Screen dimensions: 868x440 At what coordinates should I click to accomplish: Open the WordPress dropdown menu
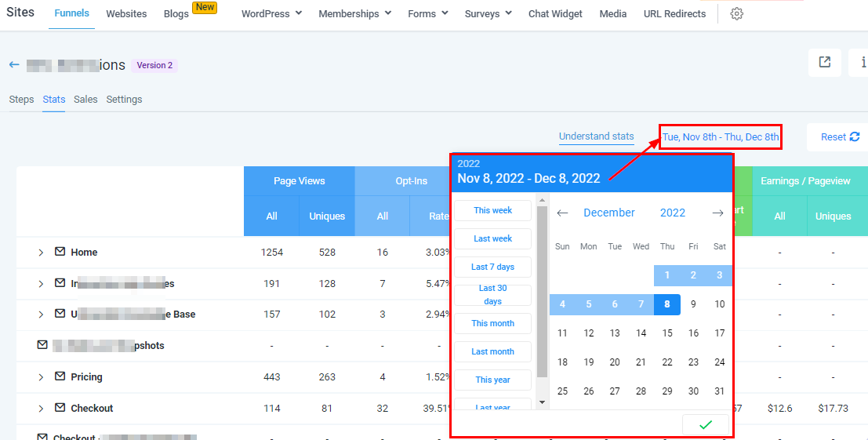[x=271, y=14]
